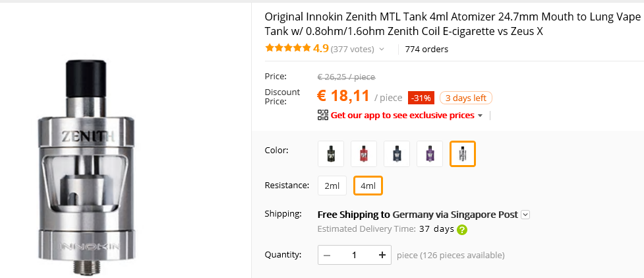This screenshot has height=278, width=644.
Task: Select the 4ml option
Action: 368,186
